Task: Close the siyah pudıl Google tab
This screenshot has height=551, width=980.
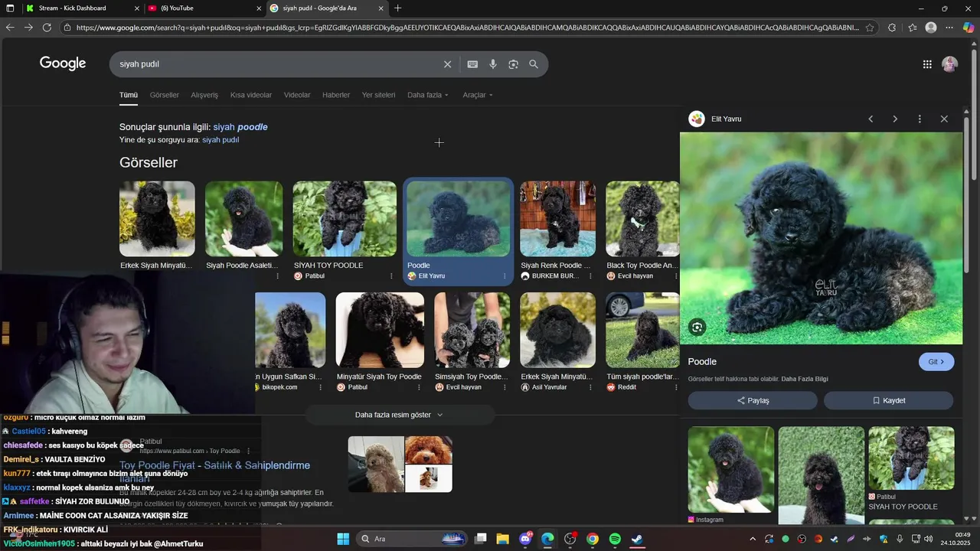Action: click(x=381, y=8)
